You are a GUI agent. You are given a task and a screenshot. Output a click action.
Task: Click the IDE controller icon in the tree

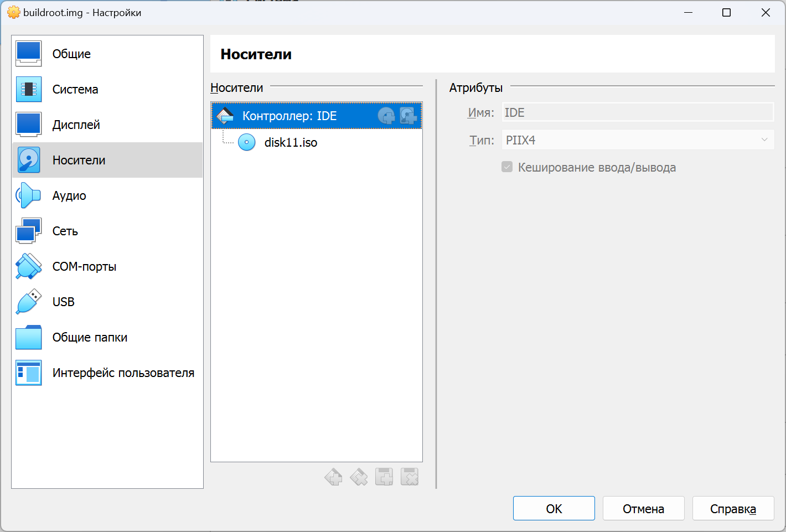[225, 116]
